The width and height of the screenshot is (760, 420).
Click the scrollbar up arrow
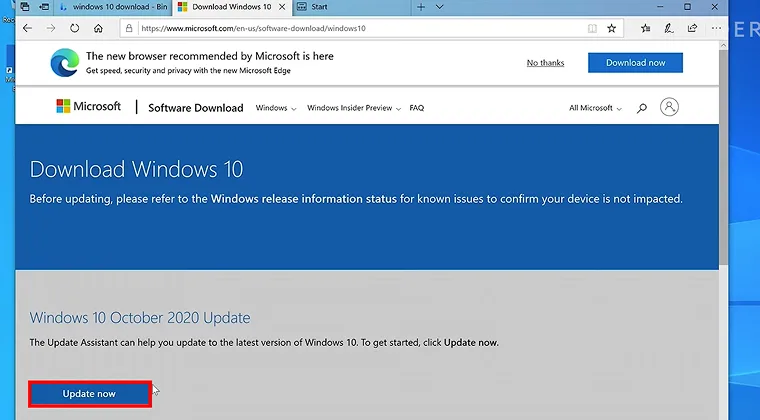point(723,45)
